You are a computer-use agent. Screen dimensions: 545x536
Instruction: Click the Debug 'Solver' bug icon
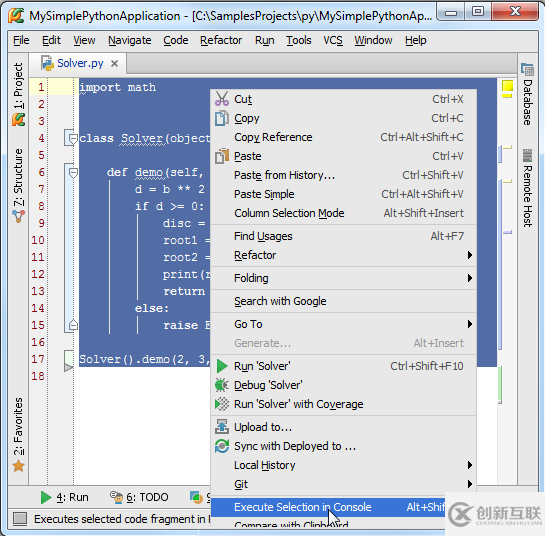pos(221,385)
